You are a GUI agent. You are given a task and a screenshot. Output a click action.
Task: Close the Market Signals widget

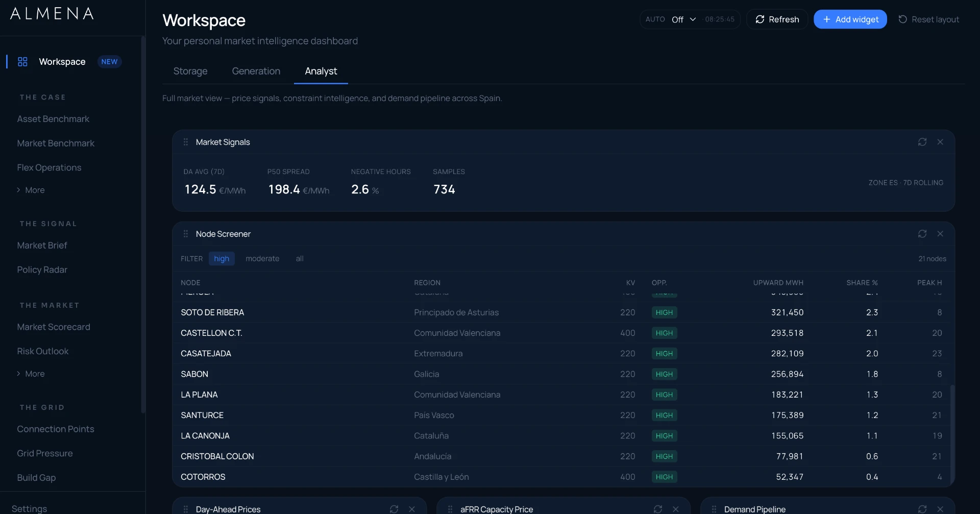(940, 142)
